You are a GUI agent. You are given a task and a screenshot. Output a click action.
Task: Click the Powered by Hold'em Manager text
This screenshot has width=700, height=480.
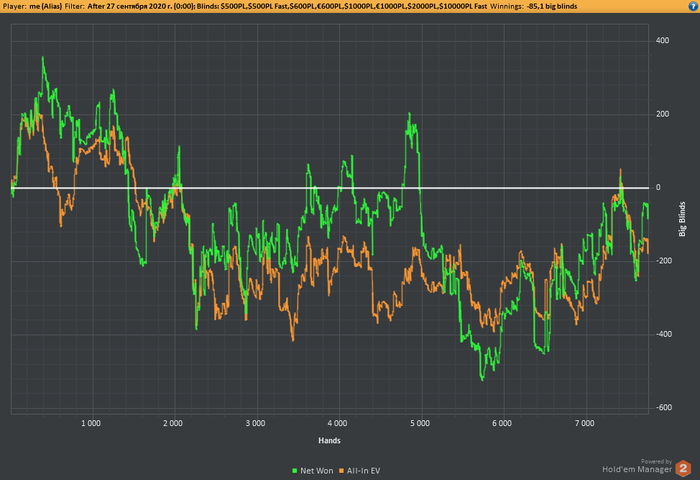(x=637, y=466)
